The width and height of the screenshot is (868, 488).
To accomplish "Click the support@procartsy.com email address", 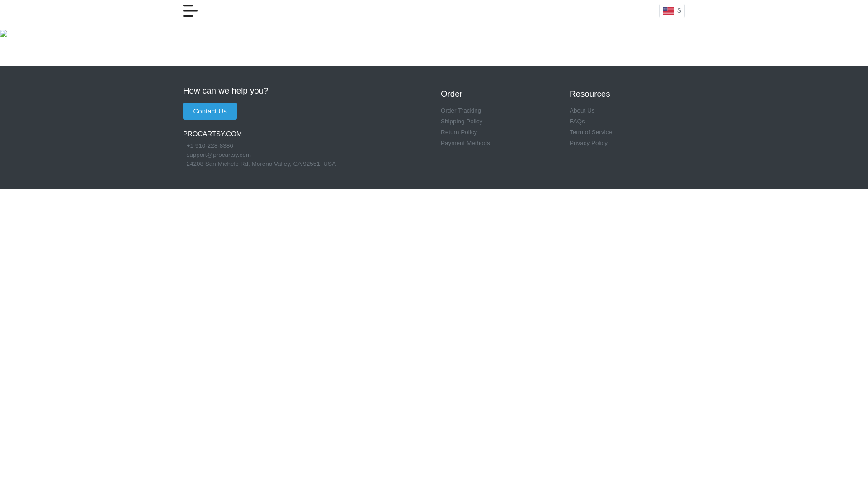I will pyautogui.click(x=218, y=155).
